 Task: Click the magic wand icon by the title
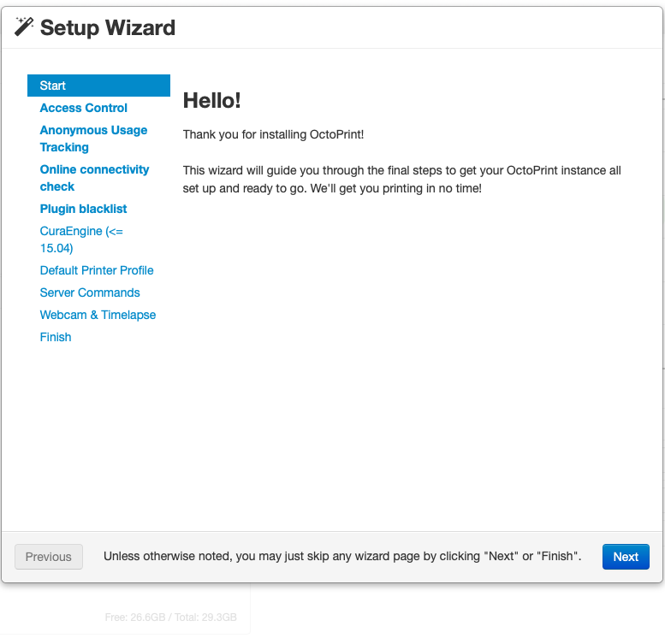coord(24,27)
